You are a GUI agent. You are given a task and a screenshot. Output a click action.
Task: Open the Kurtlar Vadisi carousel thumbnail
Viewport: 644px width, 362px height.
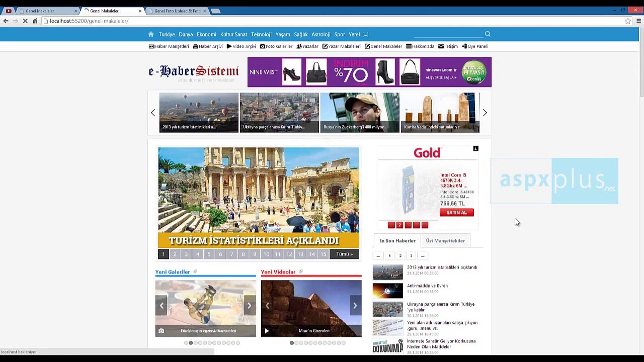click(440, 113)
